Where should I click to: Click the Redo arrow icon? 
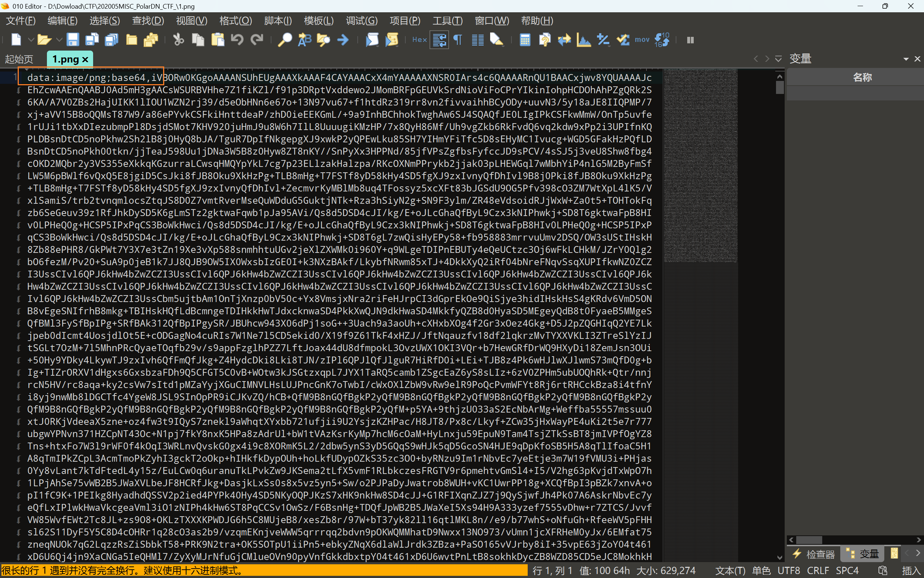pyautogui.click(x=257, y=39)
